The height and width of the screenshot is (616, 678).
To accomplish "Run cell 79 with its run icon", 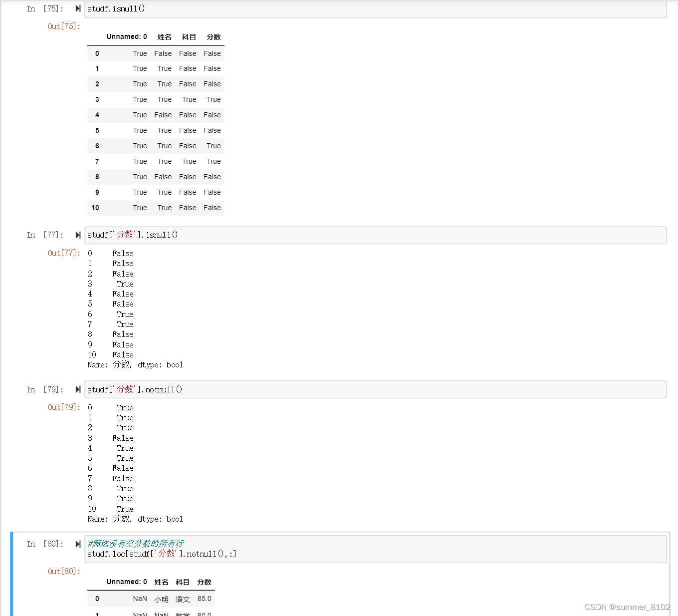I will (78, 389).
